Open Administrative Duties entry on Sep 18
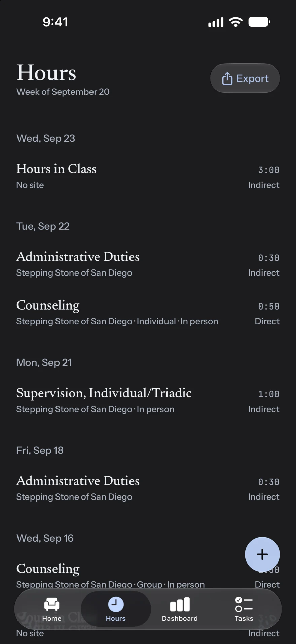296x644 pixels. 148,488
